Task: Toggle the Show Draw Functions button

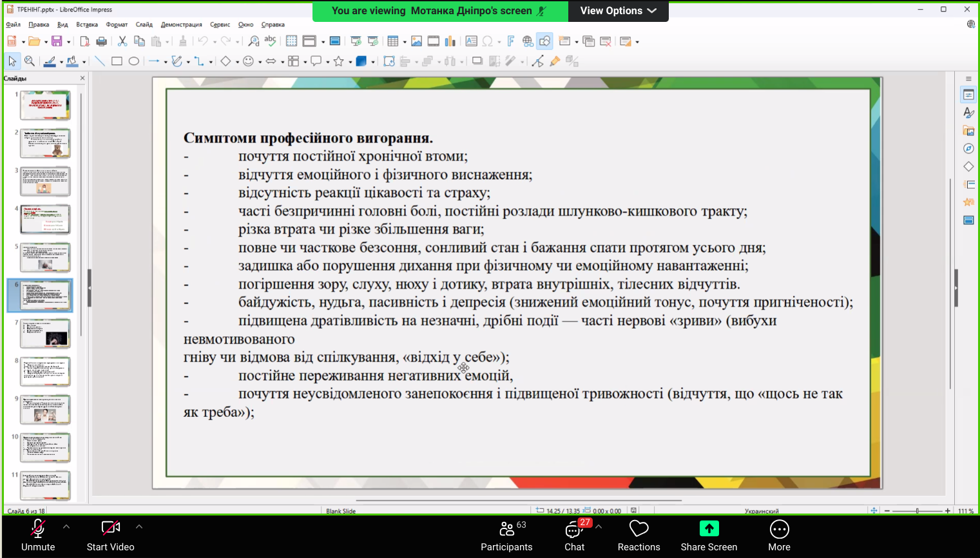Action: click(x=544, y=41)
